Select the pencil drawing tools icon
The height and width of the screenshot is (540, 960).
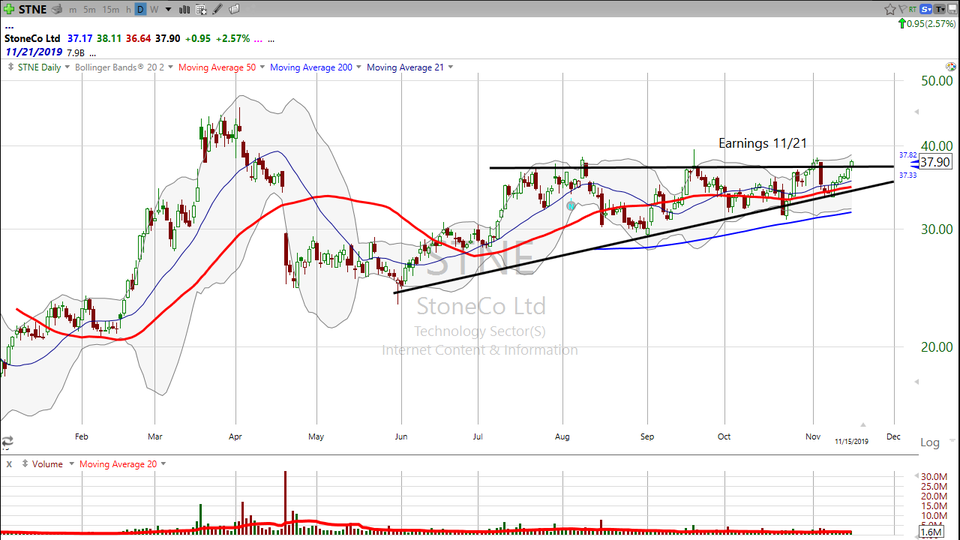(217, 9)
